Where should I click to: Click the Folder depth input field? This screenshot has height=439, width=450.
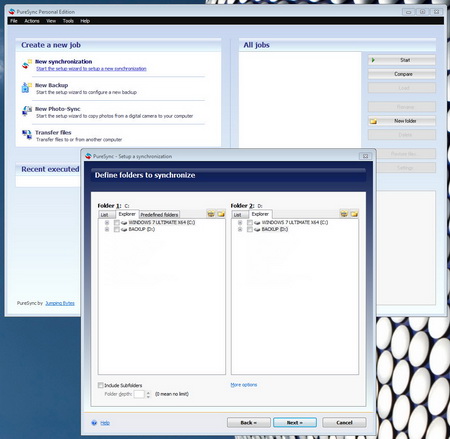tap(139, 394)
